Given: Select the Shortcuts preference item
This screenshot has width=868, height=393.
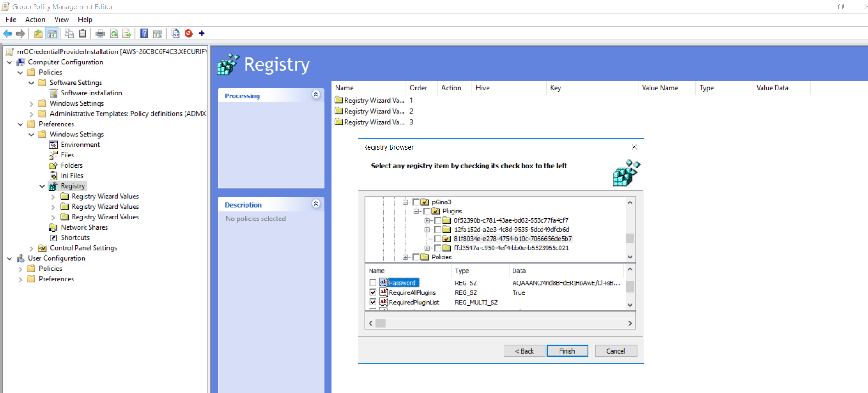Looking at the screenshot, I should point(75,237).
